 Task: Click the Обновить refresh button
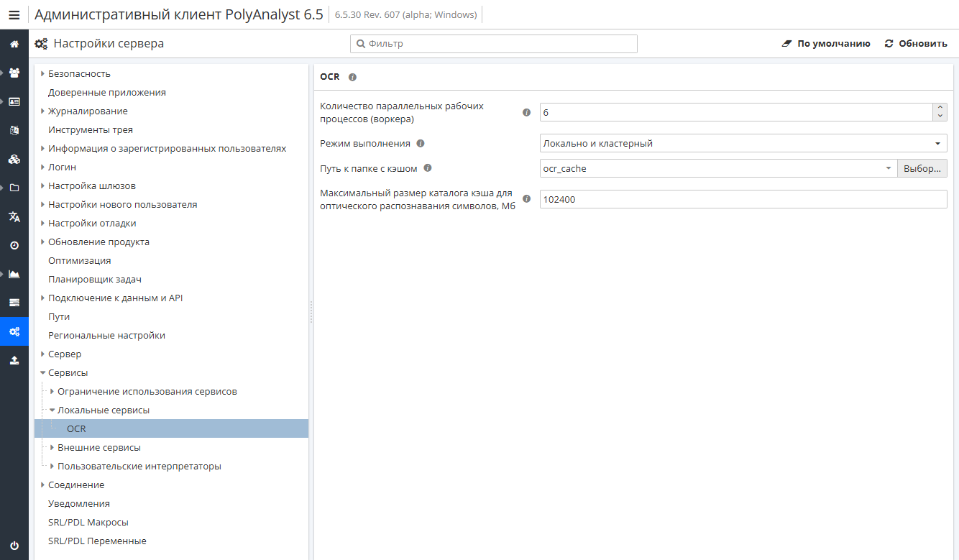916,44
